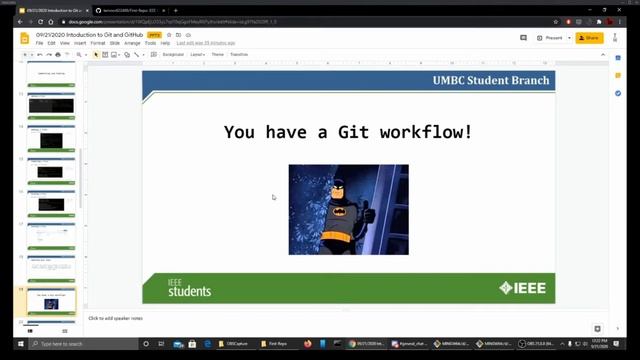Screen dimensions: 640x360
Task: Open Firefox from the taskbar
Action: point(307,344)
